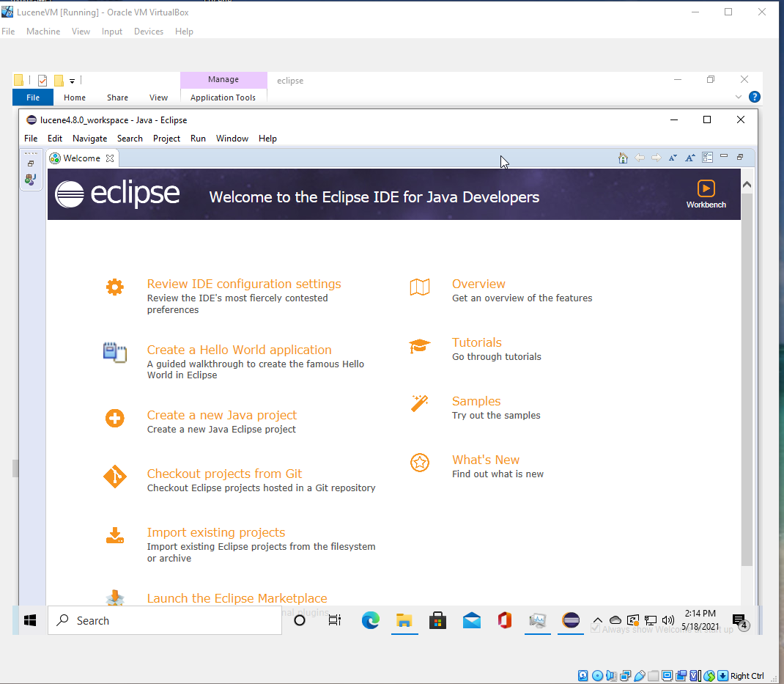Click the Home icon in Welcome toolbar

tap(623, 158)
